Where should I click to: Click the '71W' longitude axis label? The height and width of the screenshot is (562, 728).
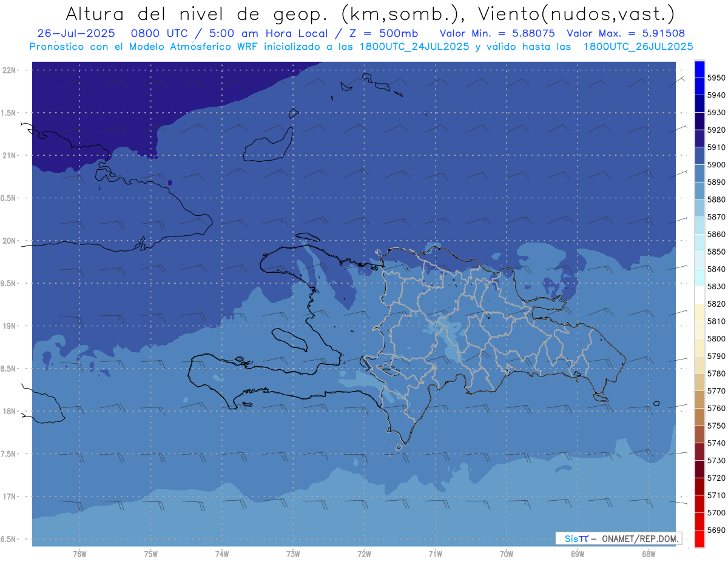[x=435, y=554]
